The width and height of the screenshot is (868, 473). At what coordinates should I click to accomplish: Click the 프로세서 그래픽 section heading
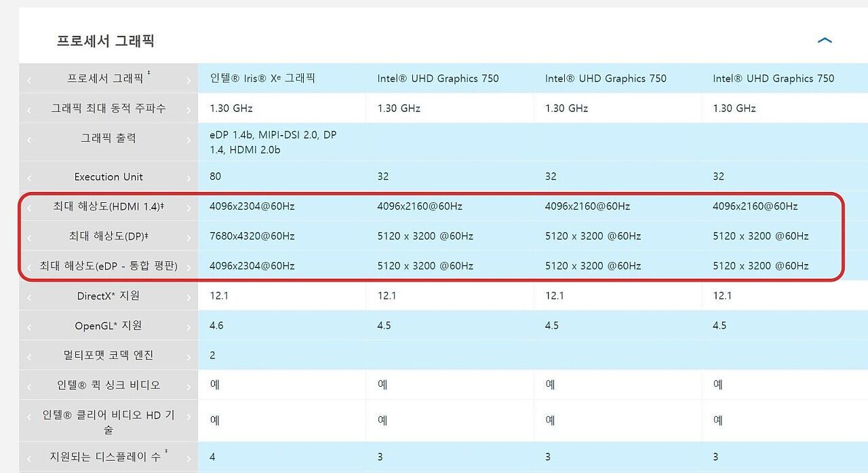[x=106, y=41]
